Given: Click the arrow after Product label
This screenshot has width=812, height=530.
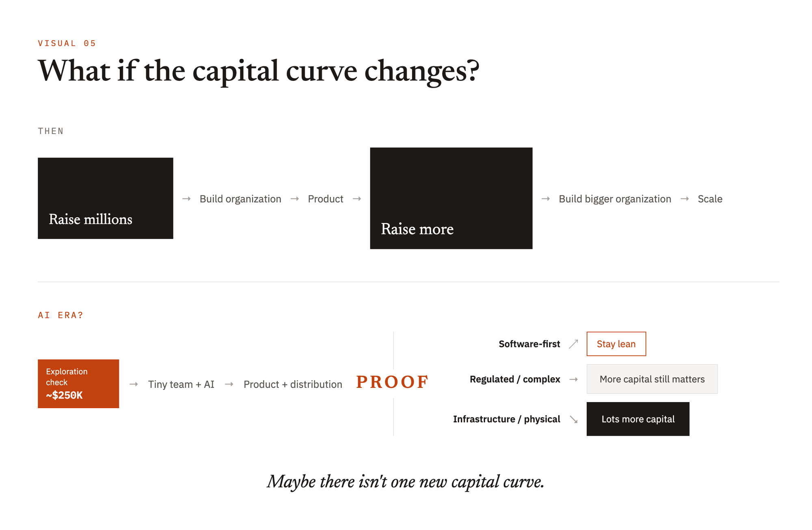Looking at the screenshot, I should (x=357, y=199).
